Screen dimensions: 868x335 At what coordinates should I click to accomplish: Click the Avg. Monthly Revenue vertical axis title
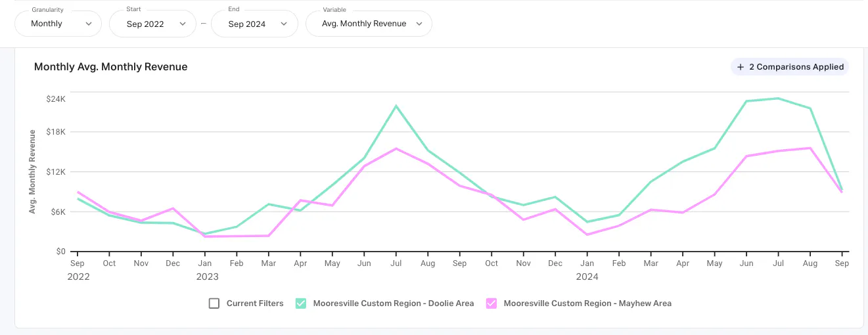click(32, 171)
